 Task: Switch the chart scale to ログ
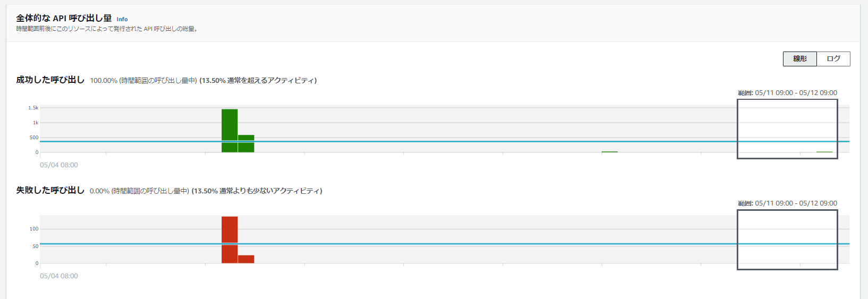(833, 59)
